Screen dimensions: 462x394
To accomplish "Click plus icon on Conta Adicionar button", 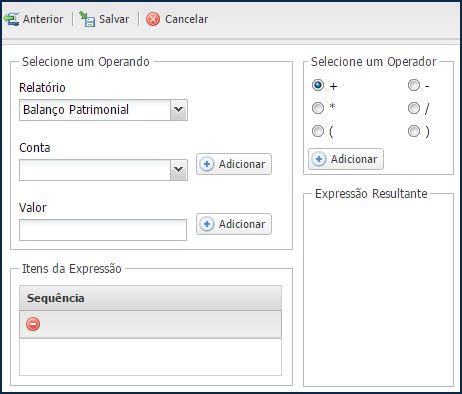I will 207,164.
